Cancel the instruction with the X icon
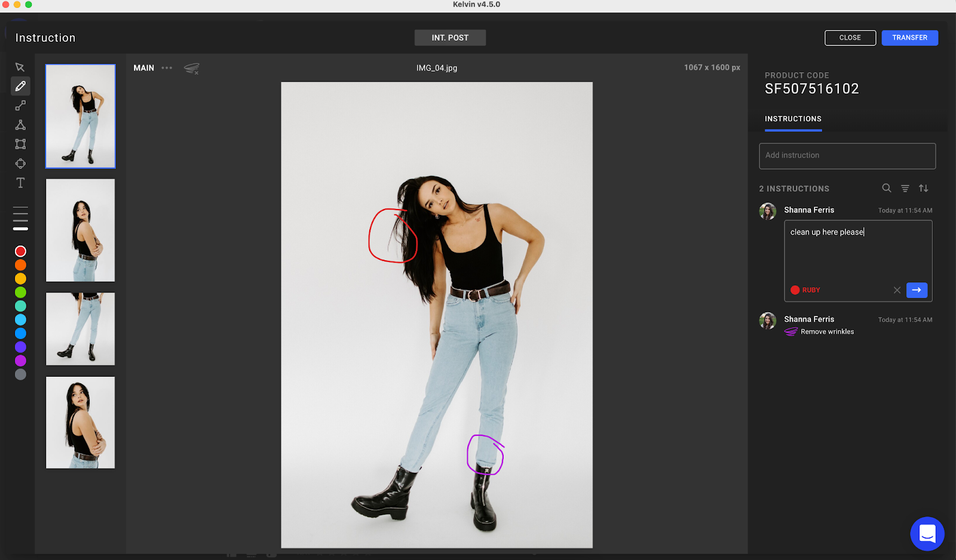Screen dimensions: 956x560 (897, 290)
